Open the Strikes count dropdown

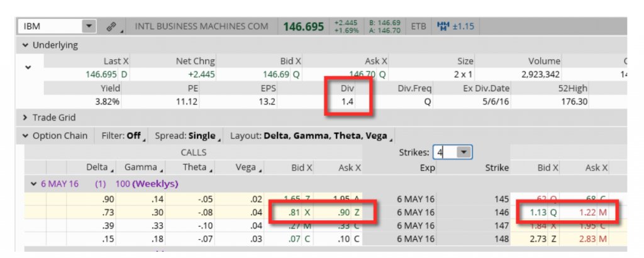pos(464,152)
